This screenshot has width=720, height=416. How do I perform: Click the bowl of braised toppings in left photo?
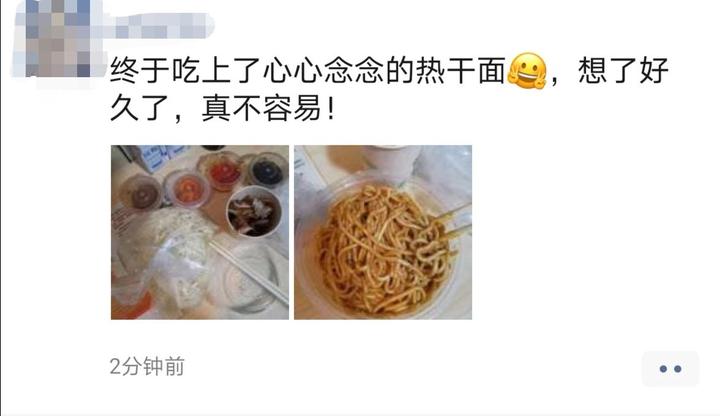tap(254, 212)
